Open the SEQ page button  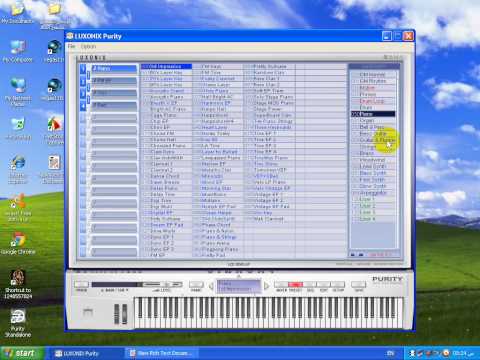pyautogui.click(x=309, y=284)
